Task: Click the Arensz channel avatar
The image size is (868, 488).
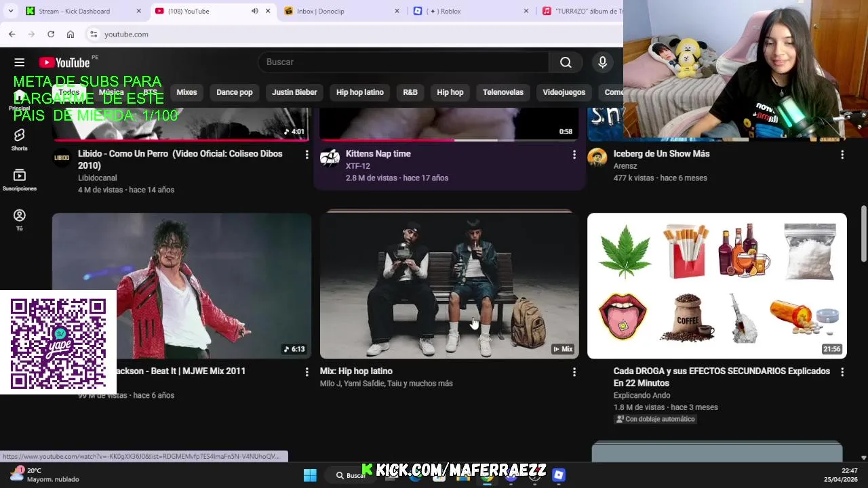Action: 597,158
